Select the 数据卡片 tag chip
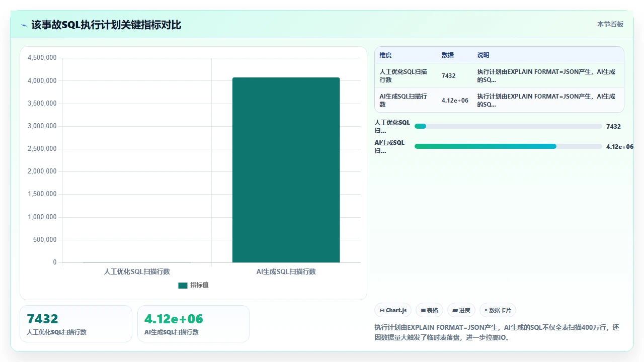This screenshot has height=362, width=644. point(498,310)
